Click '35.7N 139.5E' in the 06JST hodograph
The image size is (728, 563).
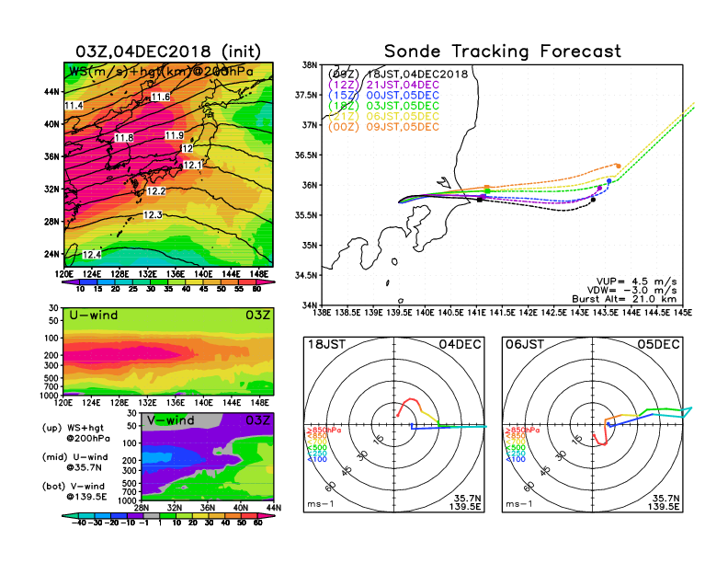click(x=664, y=502)
